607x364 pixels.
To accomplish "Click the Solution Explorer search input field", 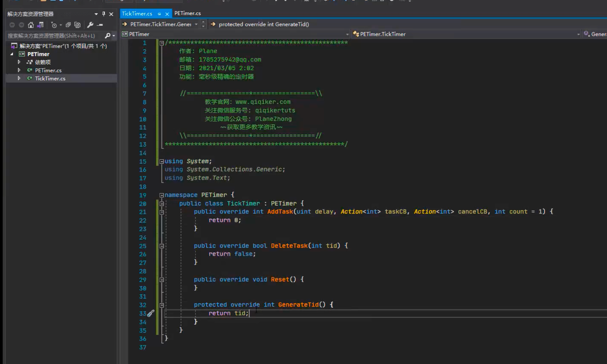I will (x=54, y=36).
